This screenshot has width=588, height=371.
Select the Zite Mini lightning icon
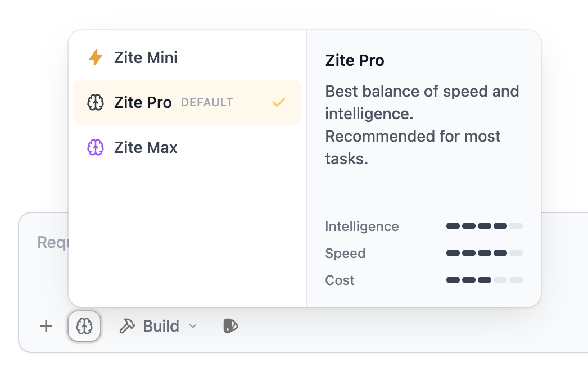[96, 57]
